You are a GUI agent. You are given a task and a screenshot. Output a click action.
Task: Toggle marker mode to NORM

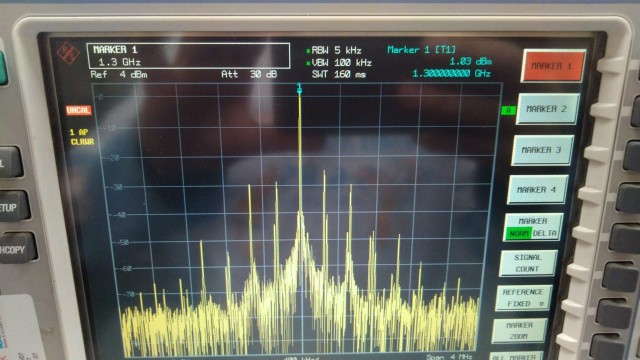click(519, 233)
